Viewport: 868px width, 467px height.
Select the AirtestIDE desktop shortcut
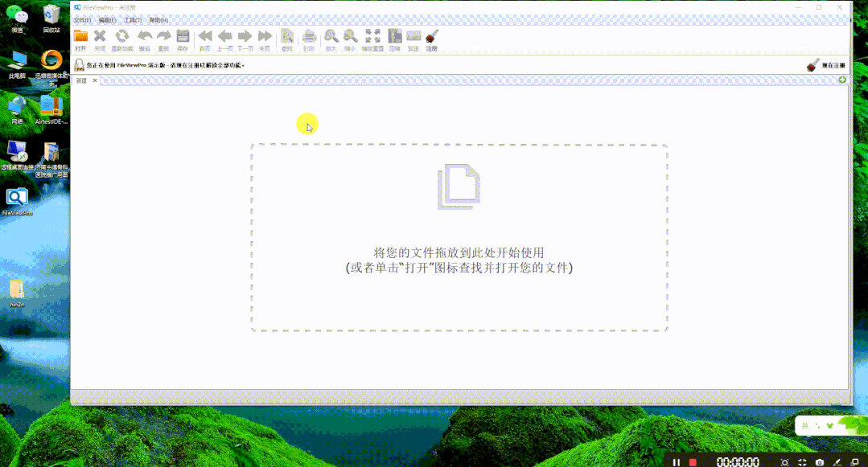point(51,110)
